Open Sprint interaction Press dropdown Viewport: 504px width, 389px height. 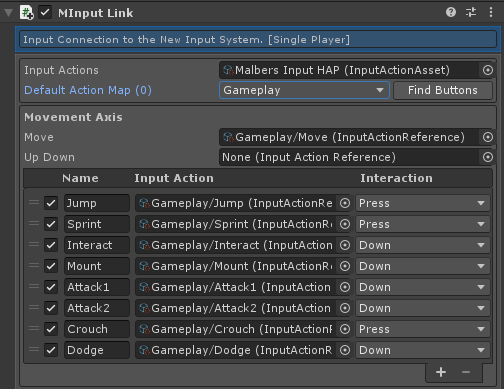[x=423, y=224]
